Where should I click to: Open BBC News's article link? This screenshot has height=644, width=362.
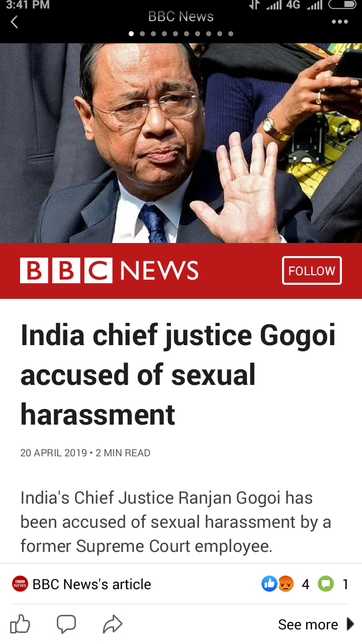point(92,584)
